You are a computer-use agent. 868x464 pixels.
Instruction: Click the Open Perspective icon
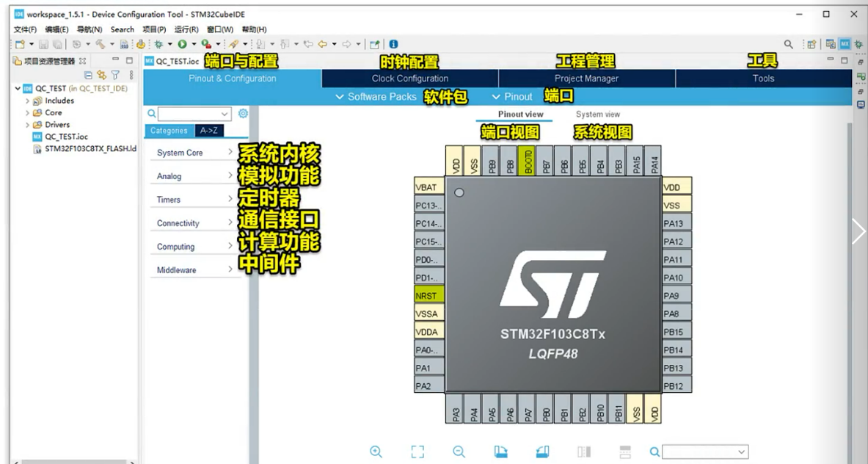(x=812, y=44)
